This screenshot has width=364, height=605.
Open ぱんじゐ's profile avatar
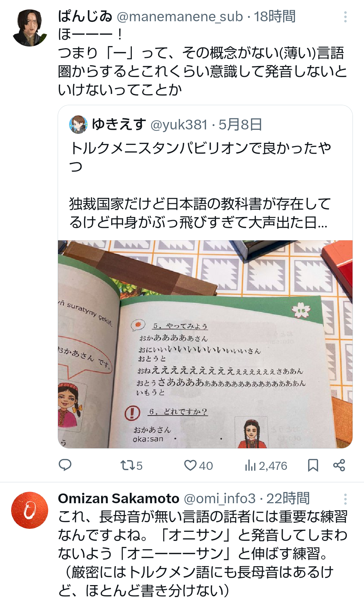pyautogui.click(x=30, y=28)
